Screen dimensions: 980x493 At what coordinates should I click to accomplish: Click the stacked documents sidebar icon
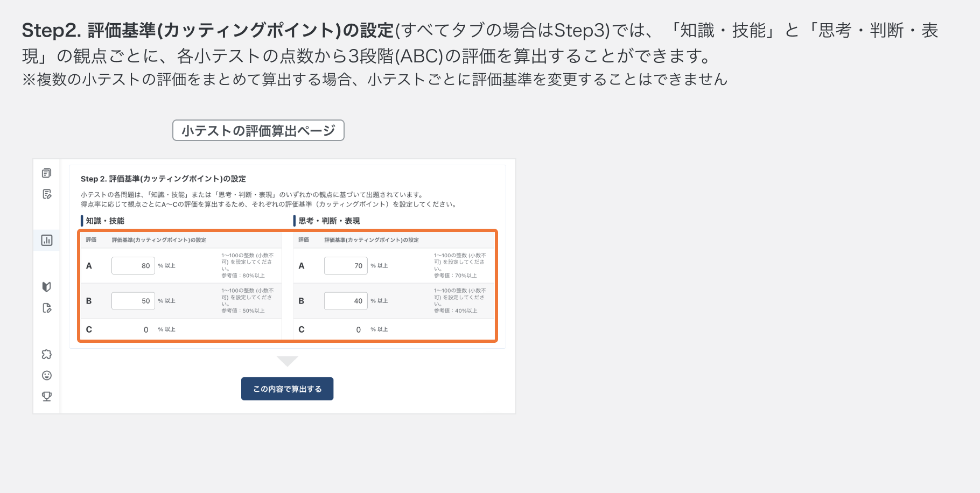[x=47, y=173]
